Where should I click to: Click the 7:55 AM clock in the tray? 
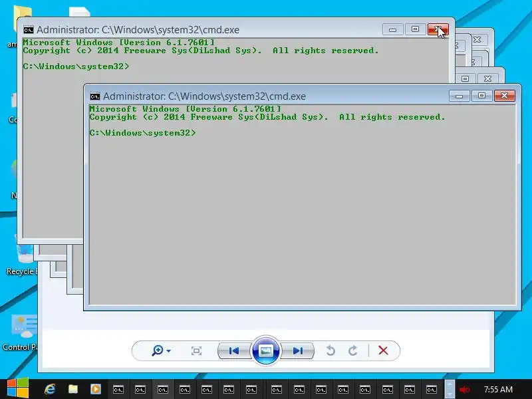click(498, 389)
